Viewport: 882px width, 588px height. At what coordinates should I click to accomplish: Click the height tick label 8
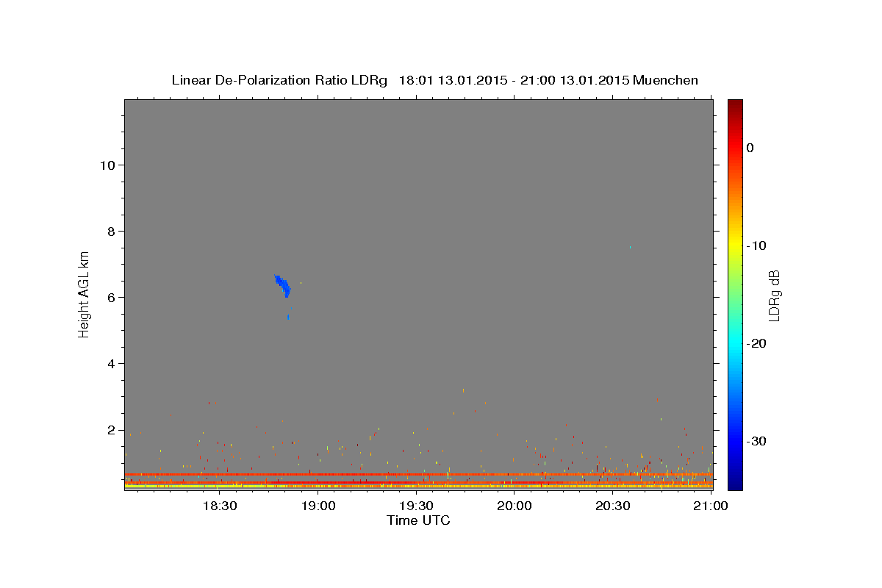click(110, 231)
